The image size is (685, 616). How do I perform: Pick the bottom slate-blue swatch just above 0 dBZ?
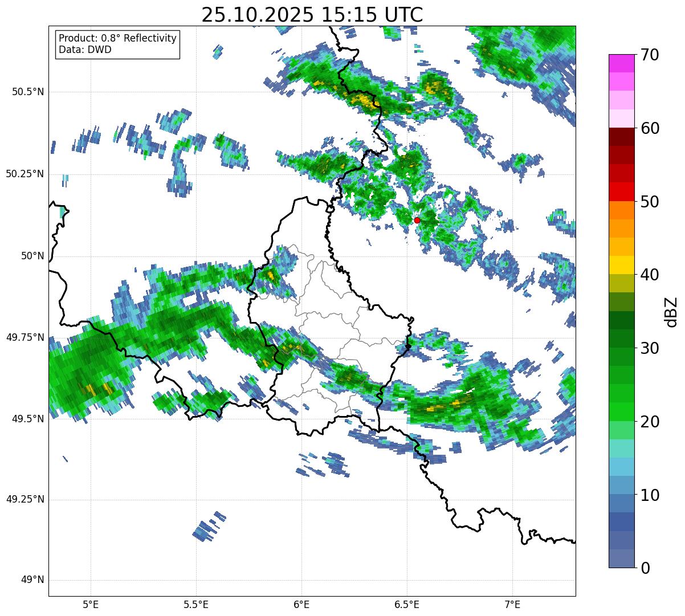click(621, 558)
